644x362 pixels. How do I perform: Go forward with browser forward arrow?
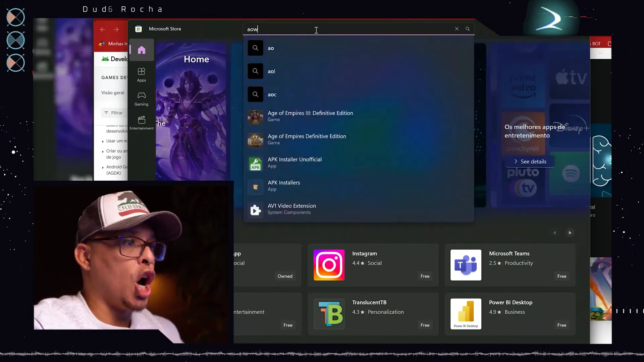[x=116, y=29]
